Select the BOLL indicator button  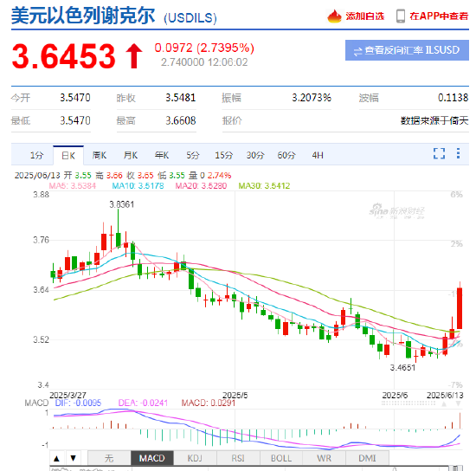[x=281, y=458]
